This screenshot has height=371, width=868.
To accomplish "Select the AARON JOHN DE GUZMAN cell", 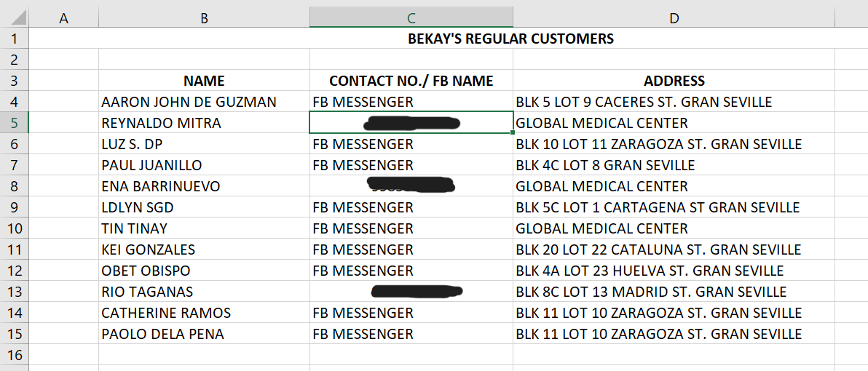I will click(x=189, y=102).
